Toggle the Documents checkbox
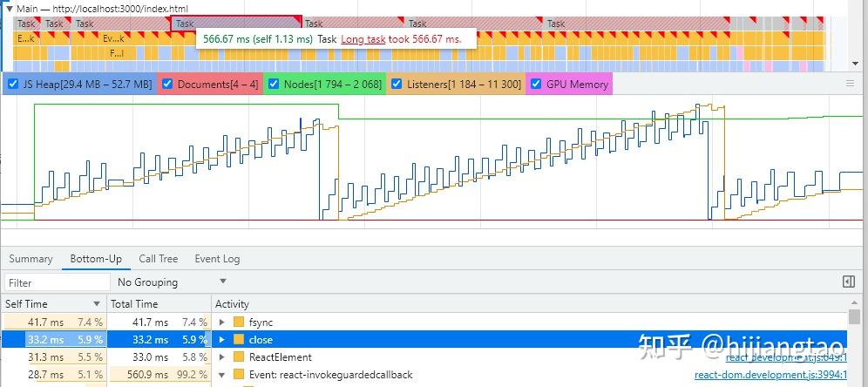Screen dimensions: 868x387 [167, 85]
